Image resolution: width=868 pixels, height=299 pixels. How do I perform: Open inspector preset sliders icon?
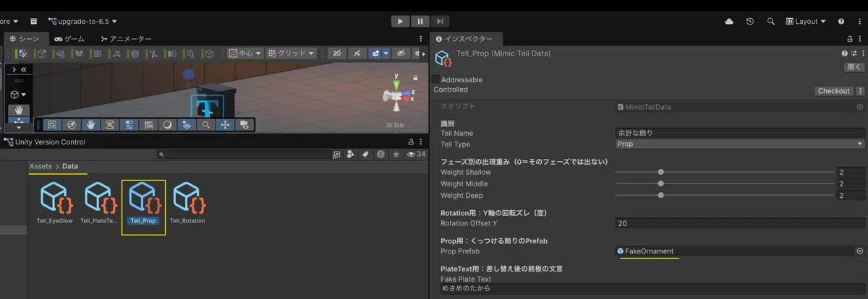[854, 53]
